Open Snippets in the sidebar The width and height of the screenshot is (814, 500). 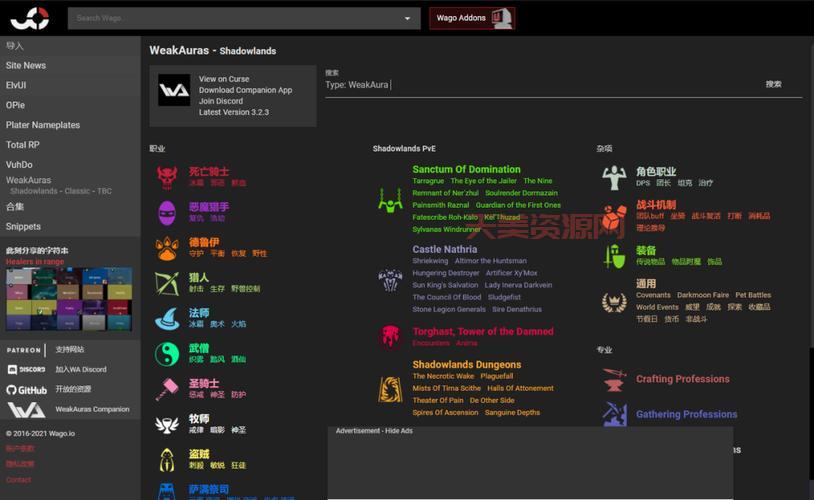click(23, 226)
